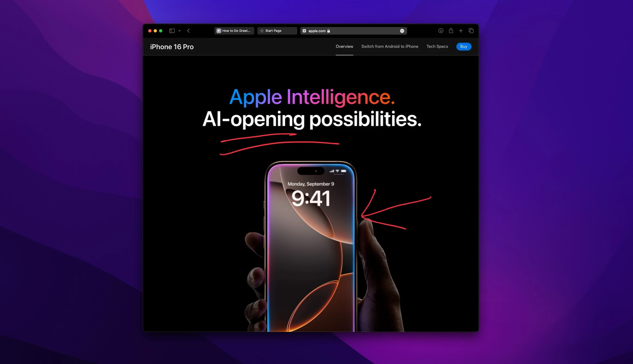Toggle the bookmarked star on Start Page
The height and width of the screenshot is (364, 633).
pyautogui.click(x=262, y=31)
